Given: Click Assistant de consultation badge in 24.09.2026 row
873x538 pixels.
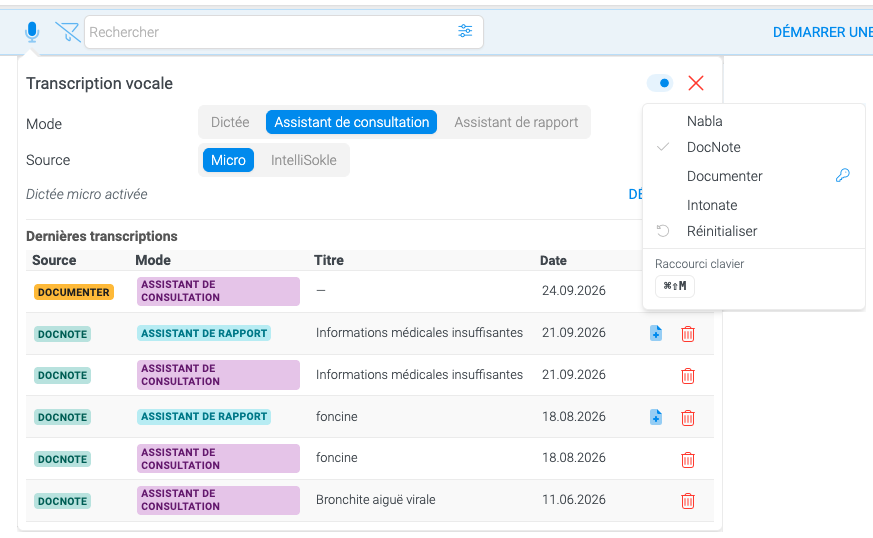Looking at the screenshot, I should point(218,291).
